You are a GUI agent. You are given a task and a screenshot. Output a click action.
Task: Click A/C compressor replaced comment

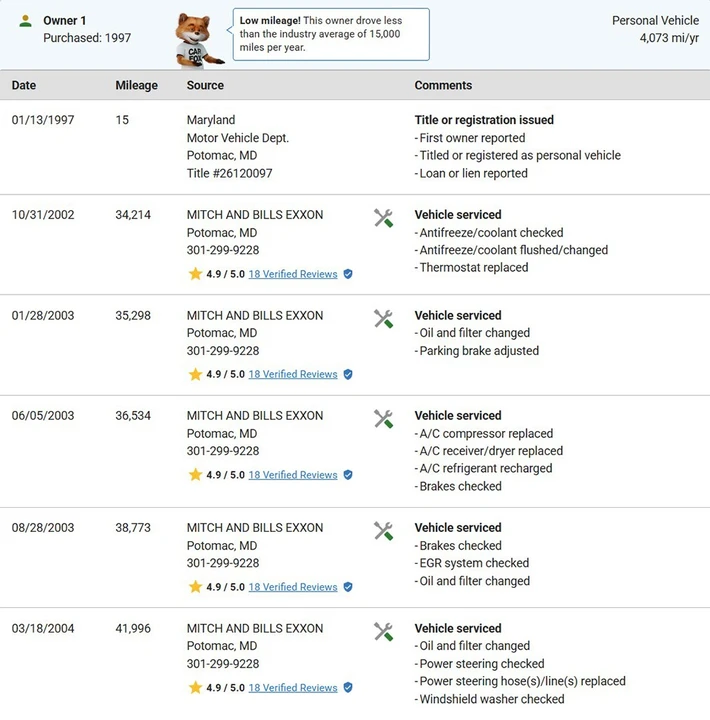pyautogui.click(x=486, y=433)
